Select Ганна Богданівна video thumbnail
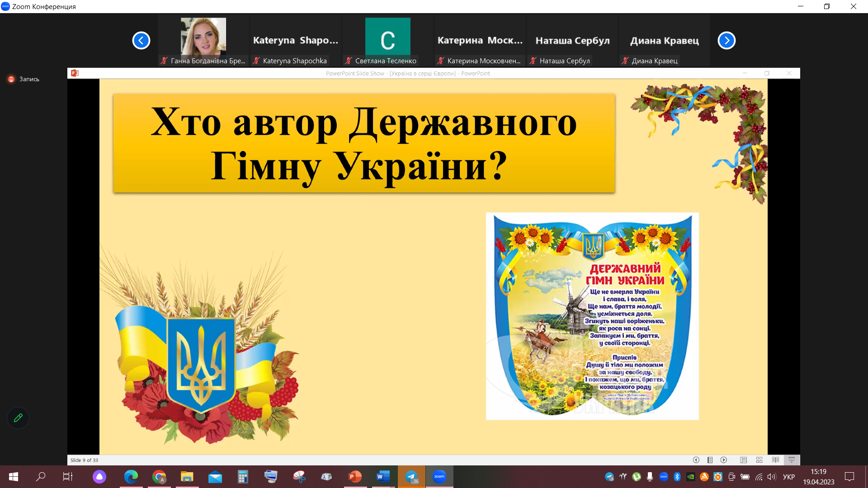The width and height of the screenshot is (868, 488). (203, 37)
